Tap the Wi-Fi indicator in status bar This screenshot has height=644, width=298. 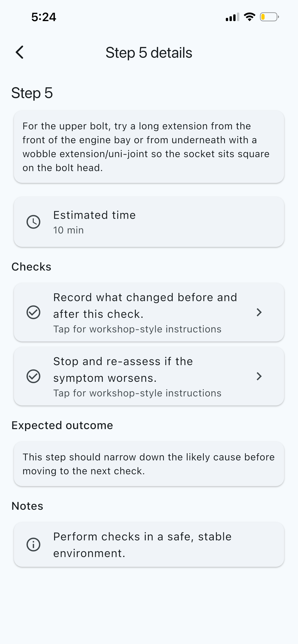(249, 16)
